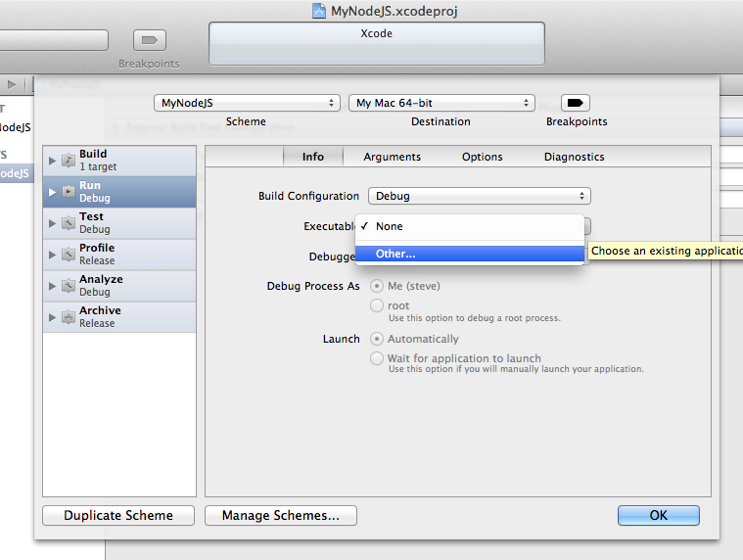This screenshot has height=560, width=743.
Task: Click the Analyze action icon
Action: click(x=69, y=286)
